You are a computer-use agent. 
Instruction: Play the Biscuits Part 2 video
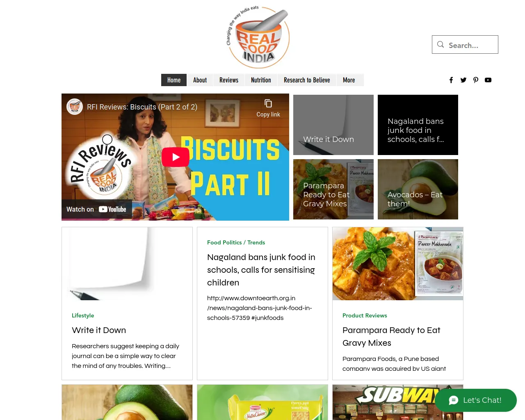point(176,157)
